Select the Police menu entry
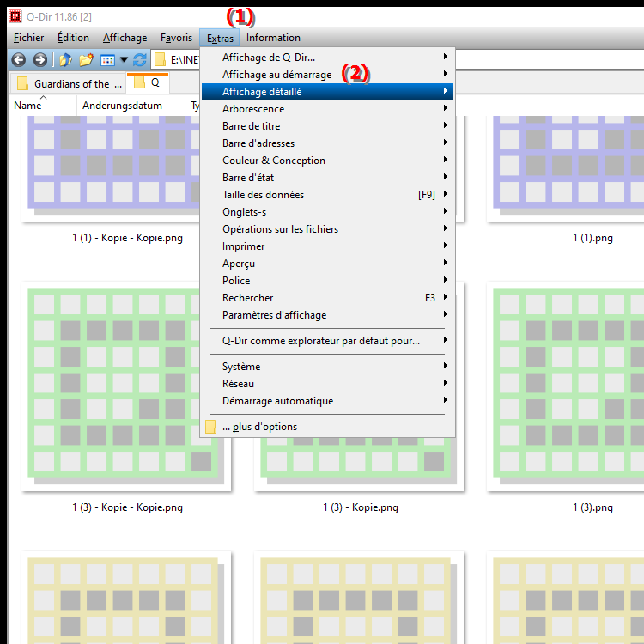644x644 pixels. [x=327, y=281]
